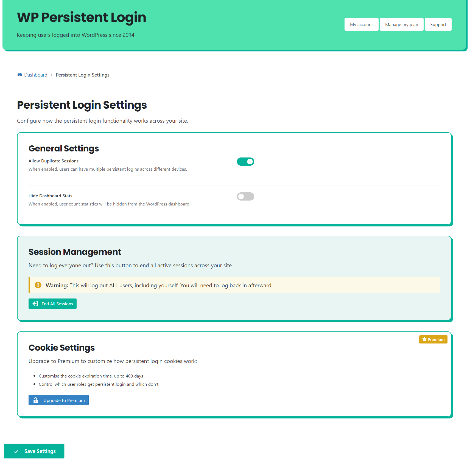470x476 pixels.
Task: Open Manage my plan in the header
Action: click(x=401, y=24)
